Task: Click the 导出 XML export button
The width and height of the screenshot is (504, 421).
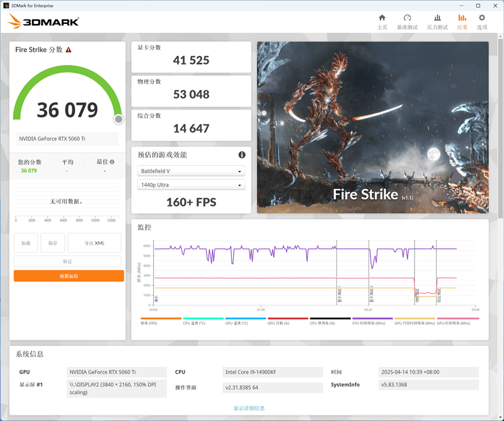Action: coord(94,243)
